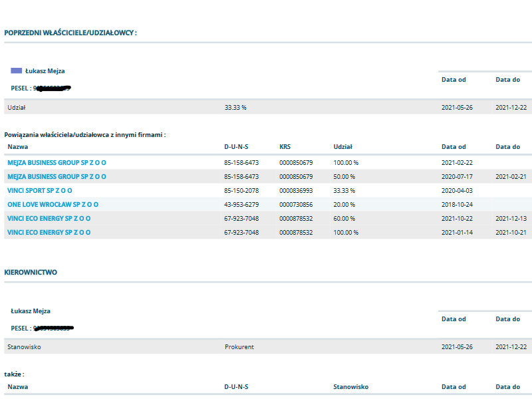Click the end date 2021-12-13
The image size is (532, 399).
(511, 219)
